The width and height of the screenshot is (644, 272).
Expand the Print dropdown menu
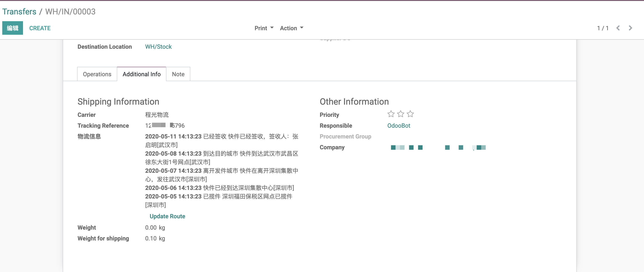[264, 28]
